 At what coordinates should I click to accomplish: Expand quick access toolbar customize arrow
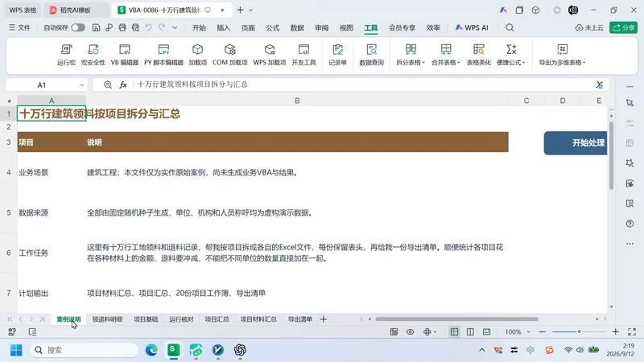click(175, 27)
